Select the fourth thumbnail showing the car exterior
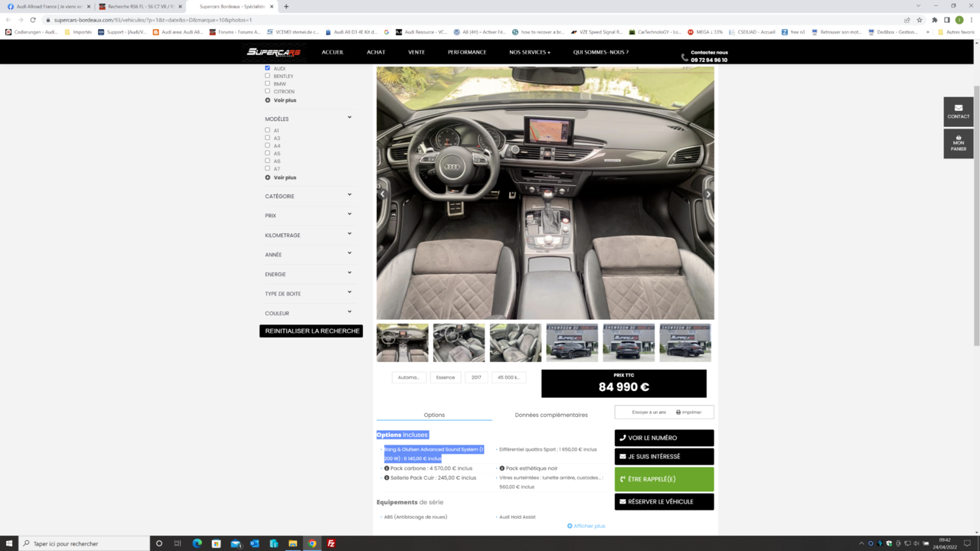The width and height of the screenshot is (980, 551). [x=572, y=342]
